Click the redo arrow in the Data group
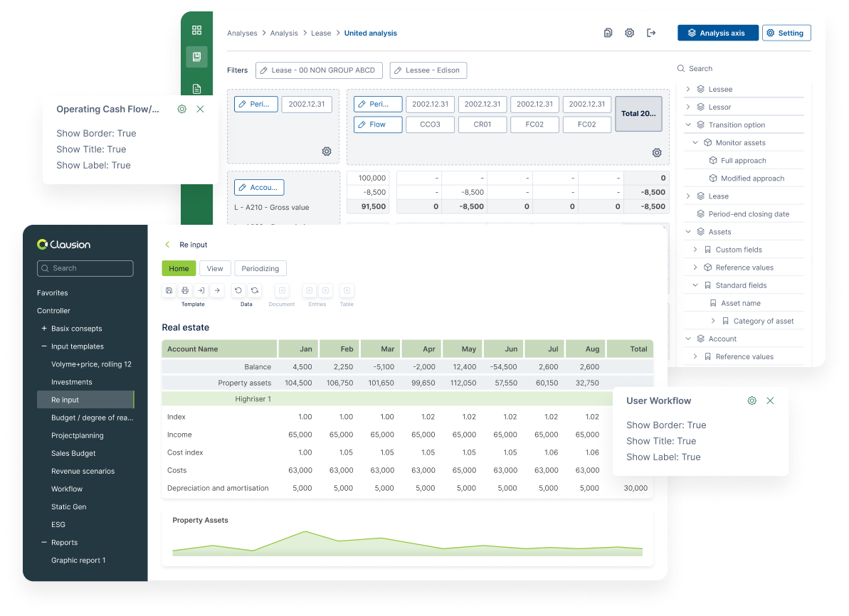 (x=254, y=290)
